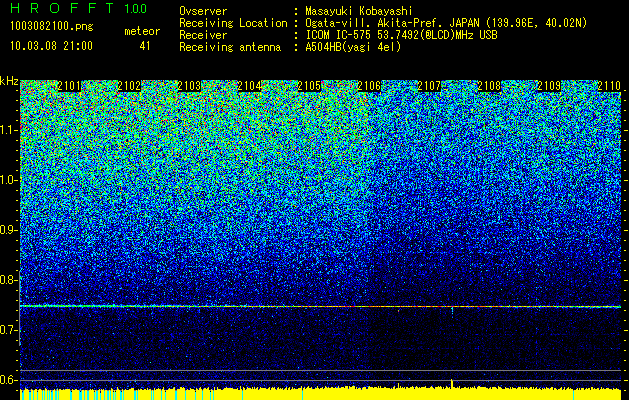Click the 2107 time marker
Image resolution: width=629 pixels, height=400 pixels.
pyautogui.click(x=429, y=86)
